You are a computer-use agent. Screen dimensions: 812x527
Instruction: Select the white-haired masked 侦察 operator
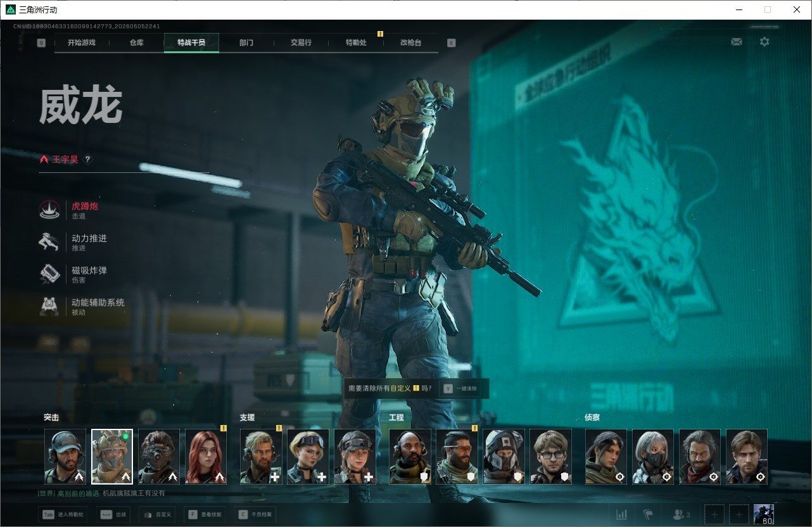(653, 457)
